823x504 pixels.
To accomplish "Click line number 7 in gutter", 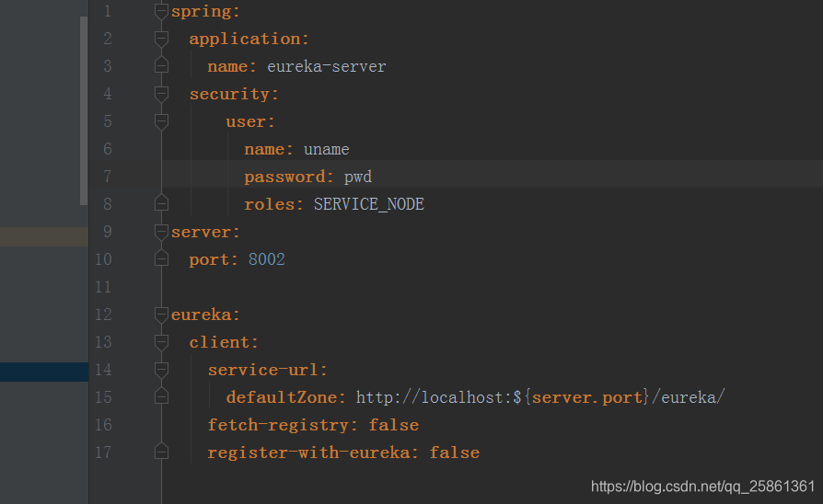I will point(108,177).
